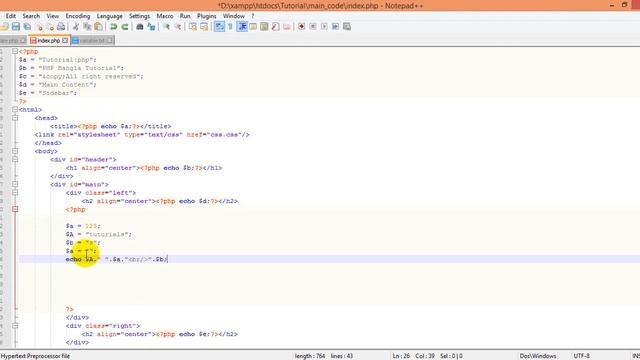Image resolution: width=640 pixels, height=360 pixels.
Task: Minimize the Notepad++ window
Action: click(x=611, y=5)
